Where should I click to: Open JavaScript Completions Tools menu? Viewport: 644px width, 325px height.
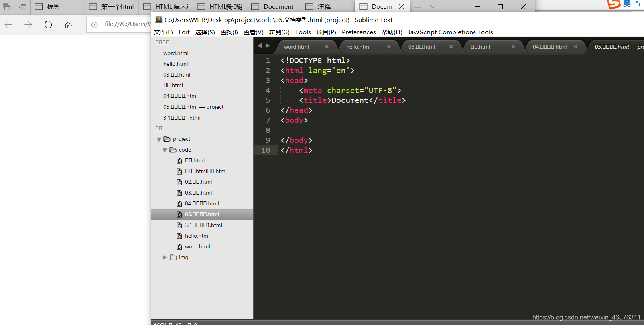(451, 32)
